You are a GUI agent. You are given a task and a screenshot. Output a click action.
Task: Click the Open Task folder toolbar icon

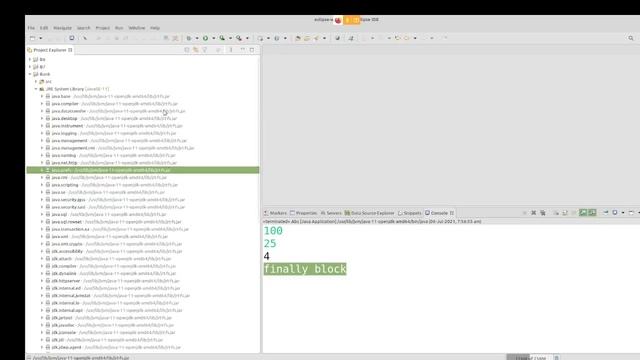(x=307, y=38)
